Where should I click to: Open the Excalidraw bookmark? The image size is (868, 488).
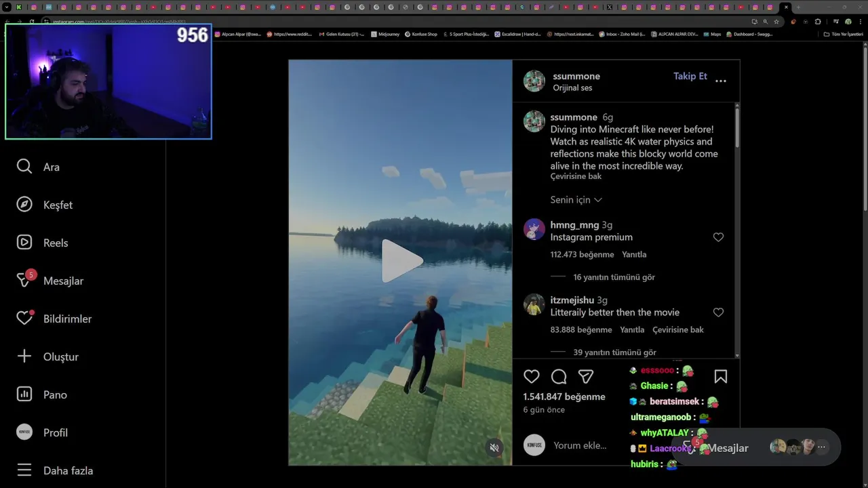tap(517, 34)
